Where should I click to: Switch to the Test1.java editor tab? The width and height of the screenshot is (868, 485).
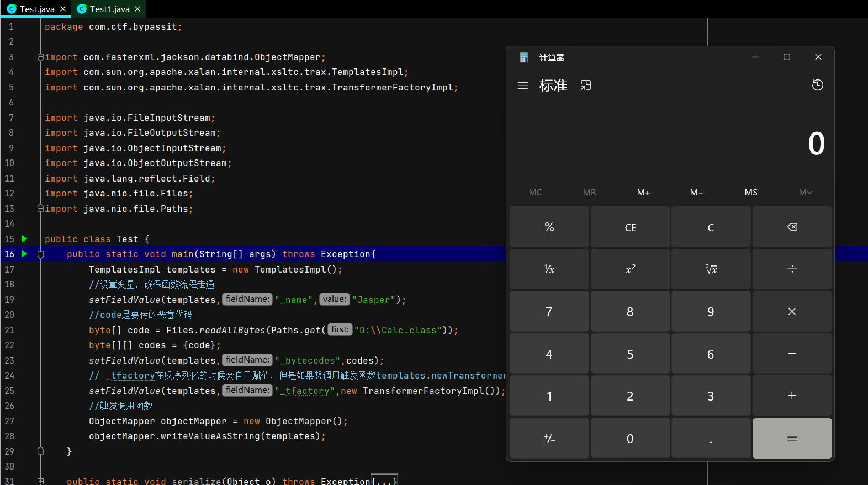[x=109, y=9]
